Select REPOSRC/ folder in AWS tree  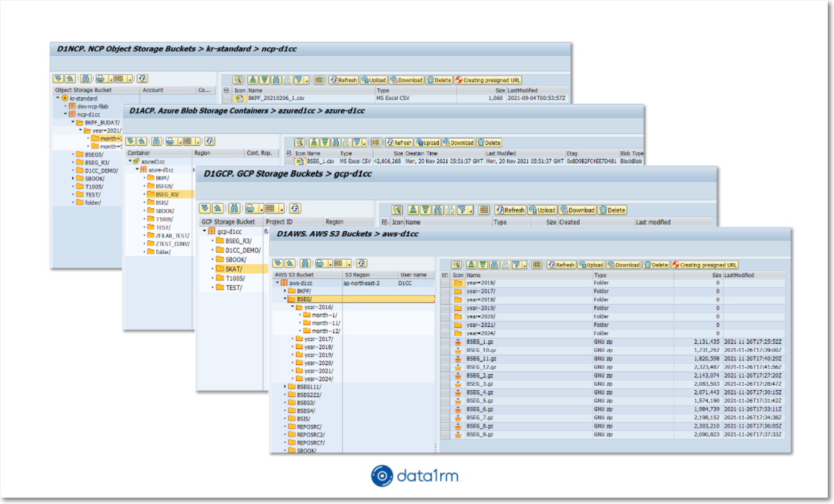pos(304,426)
